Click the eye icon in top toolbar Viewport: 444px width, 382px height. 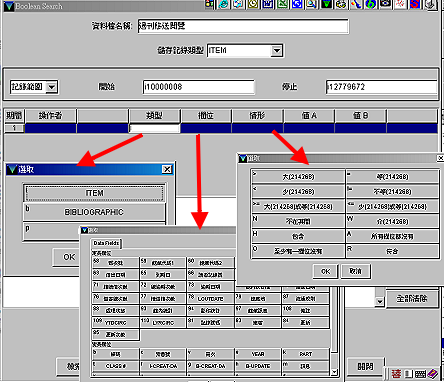click(x=386, y=4)
